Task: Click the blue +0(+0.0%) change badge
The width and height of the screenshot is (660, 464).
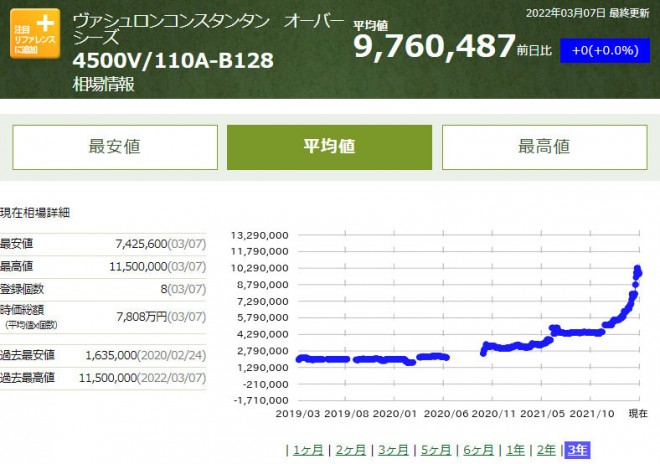Action: click(599, 50)
